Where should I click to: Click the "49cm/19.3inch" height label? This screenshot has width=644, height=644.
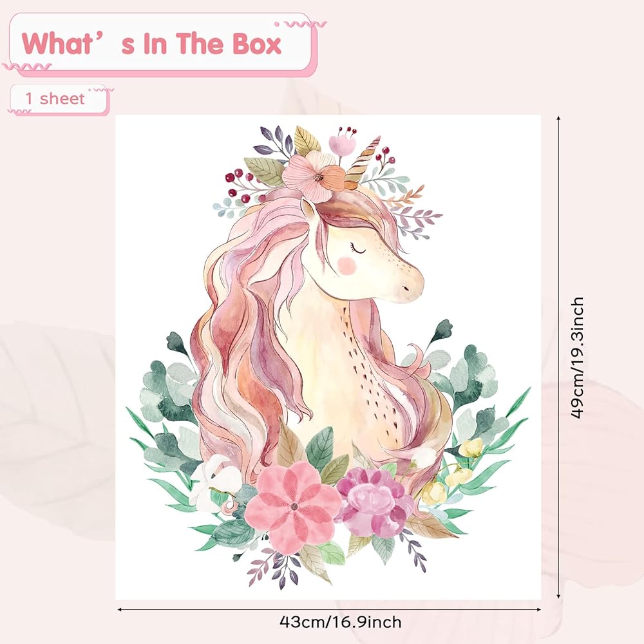pos(577,357)
